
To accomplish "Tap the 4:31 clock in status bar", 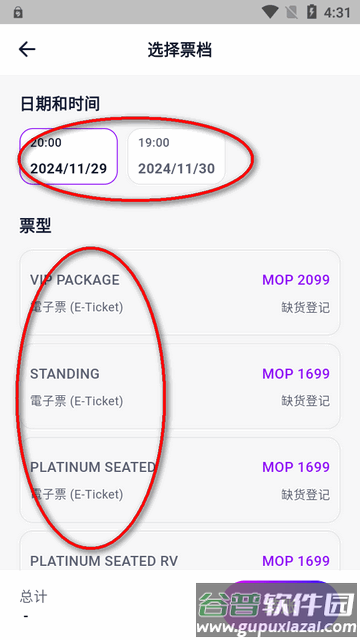I will click(x=337, y=13).
